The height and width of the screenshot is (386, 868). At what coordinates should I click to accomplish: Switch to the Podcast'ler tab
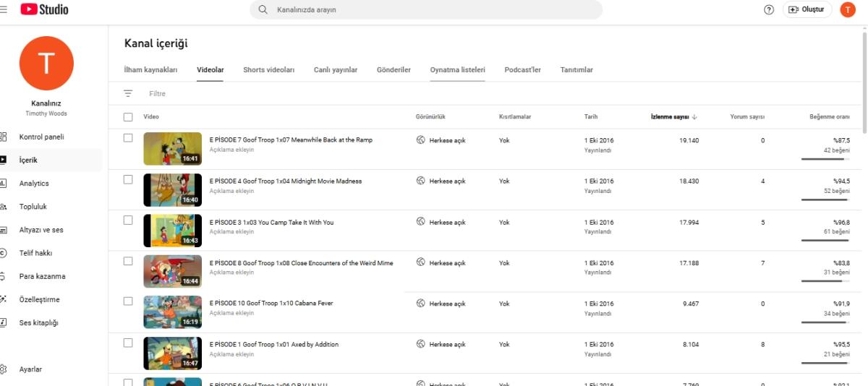522,70
